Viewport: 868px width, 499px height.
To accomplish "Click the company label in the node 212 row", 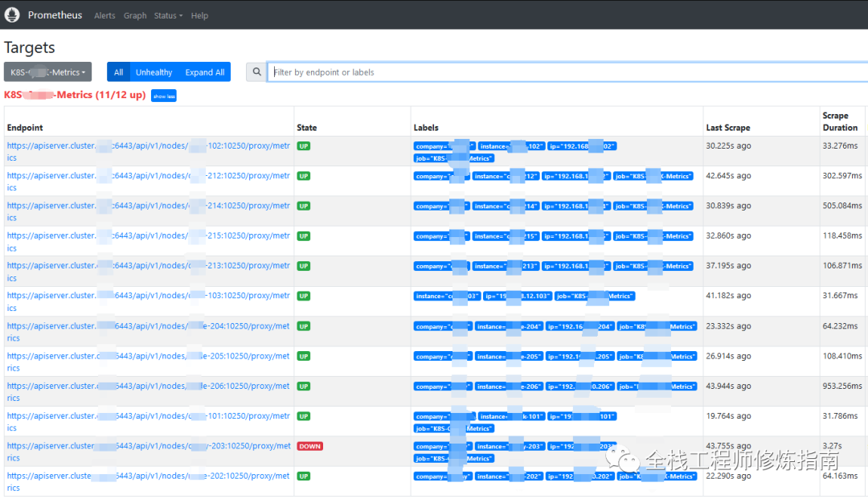I will tap(442, 176).
